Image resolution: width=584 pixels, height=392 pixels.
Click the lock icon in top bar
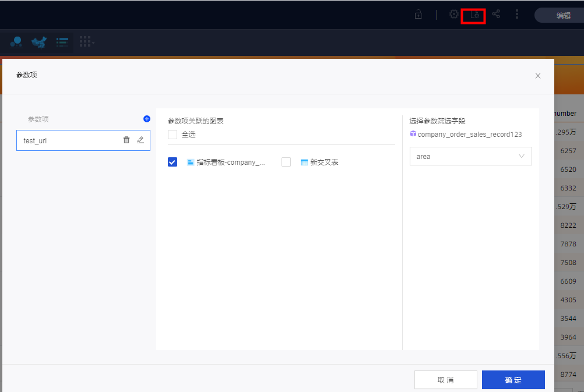click(418, 15)
